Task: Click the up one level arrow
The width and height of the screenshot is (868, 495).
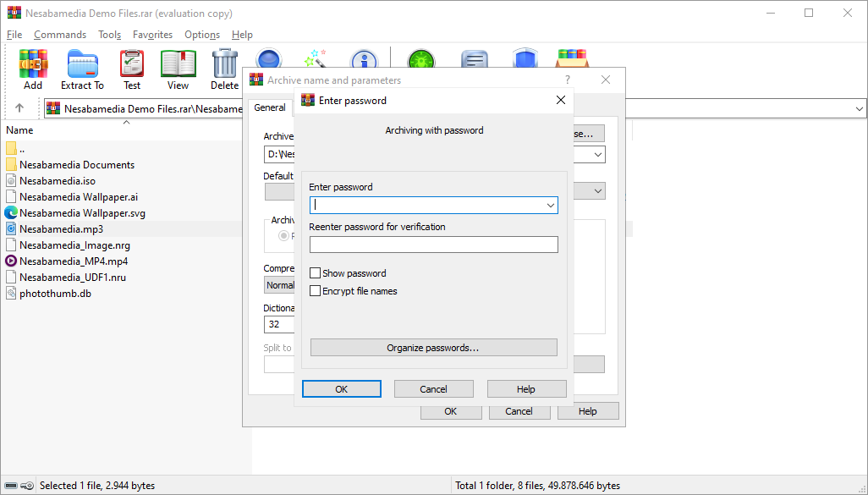Action: [19, 108]
